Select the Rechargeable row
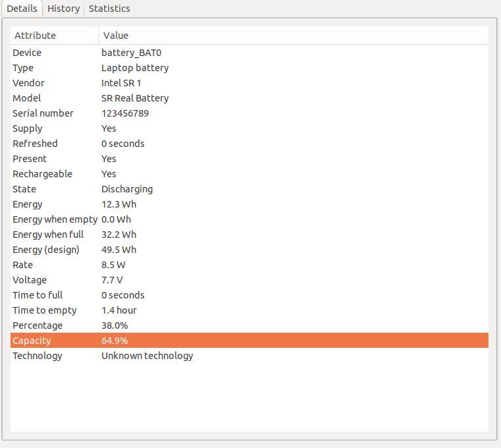 click(x=250, y=174)
